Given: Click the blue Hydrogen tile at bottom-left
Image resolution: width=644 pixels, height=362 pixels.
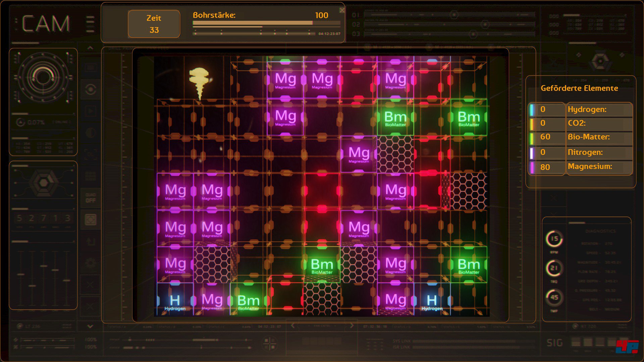Looking at the screenshot, I should (x=175, y=299).
